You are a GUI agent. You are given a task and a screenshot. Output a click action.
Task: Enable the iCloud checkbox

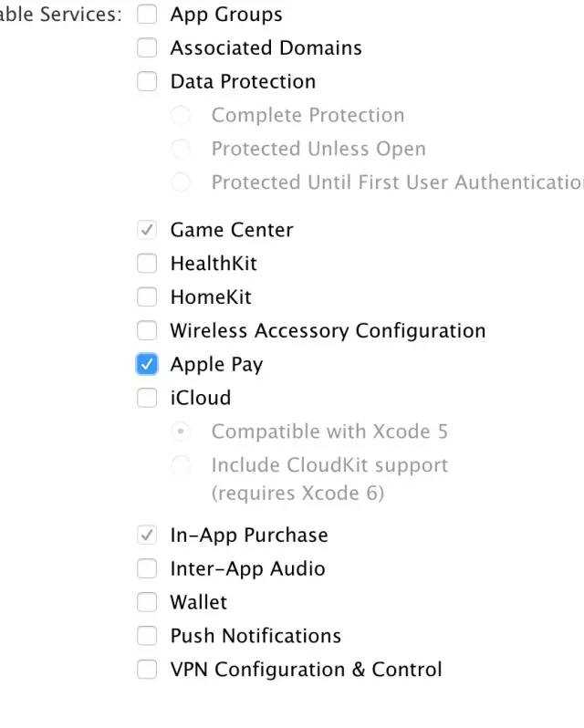[147, 398]
